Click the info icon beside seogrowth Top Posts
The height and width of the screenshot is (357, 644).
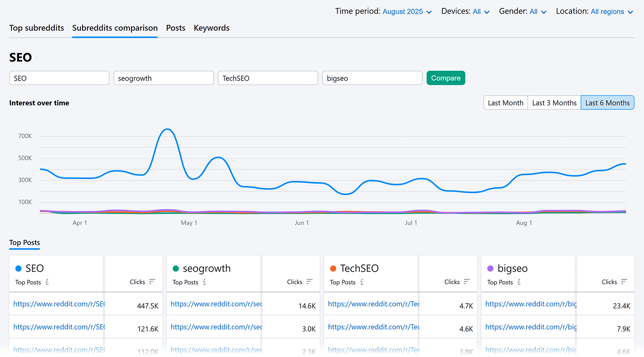point(204,282)
